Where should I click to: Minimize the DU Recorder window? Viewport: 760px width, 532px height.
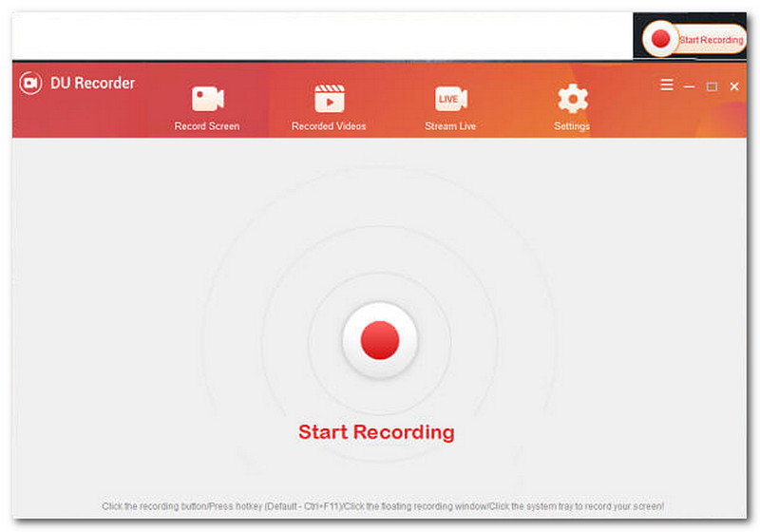(x=690, y=86)
